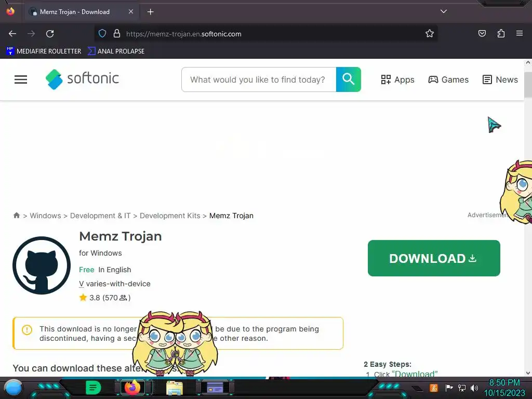Focus the Softonic search field
This screenshot has height=399, width=532.
[259, 79]
